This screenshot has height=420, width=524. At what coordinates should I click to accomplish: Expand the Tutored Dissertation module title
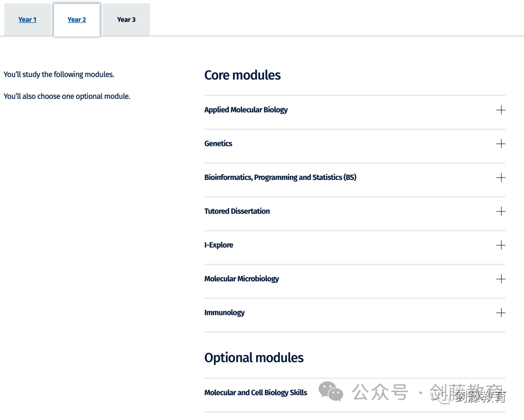tap(237, 211)
